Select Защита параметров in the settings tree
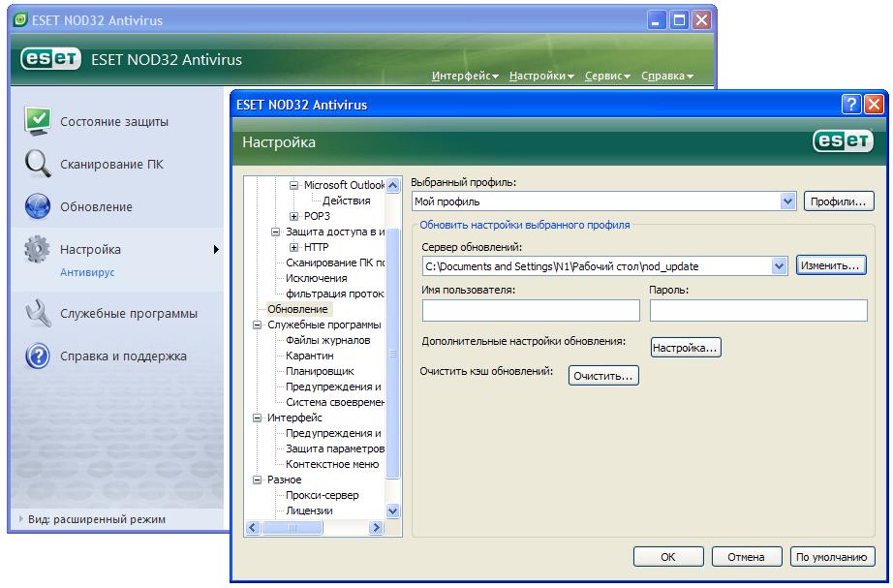This screenshot has height=588, width=893. [335, 449]
